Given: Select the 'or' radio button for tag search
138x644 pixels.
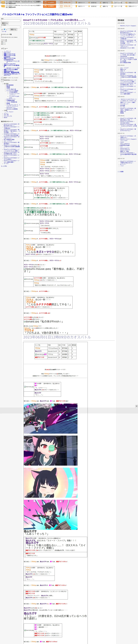Looking at the screenshot, I should [x=8, y=29].
